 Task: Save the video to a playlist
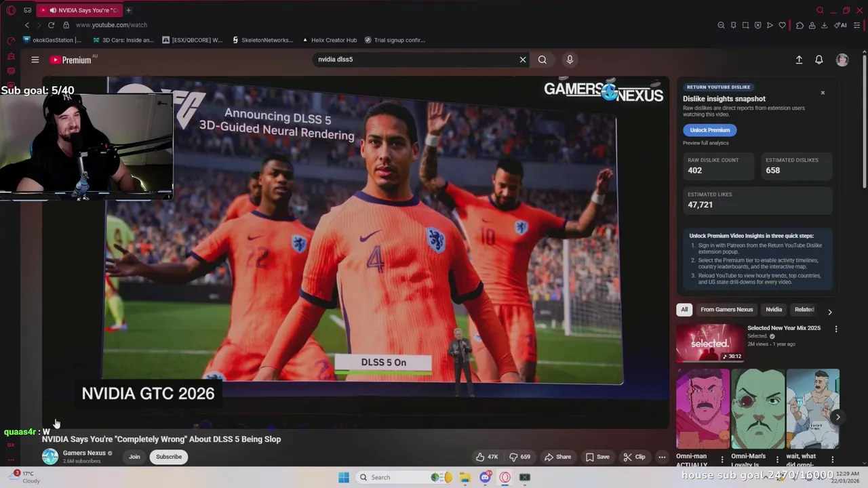(597, 457)
